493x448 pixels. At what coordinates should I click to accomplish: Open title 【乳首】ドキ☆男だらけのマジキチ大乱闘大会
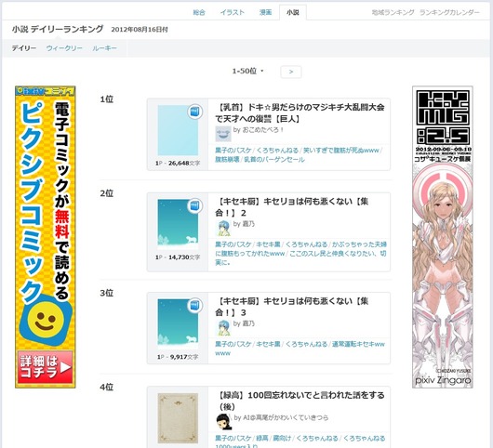click(300, 113)
